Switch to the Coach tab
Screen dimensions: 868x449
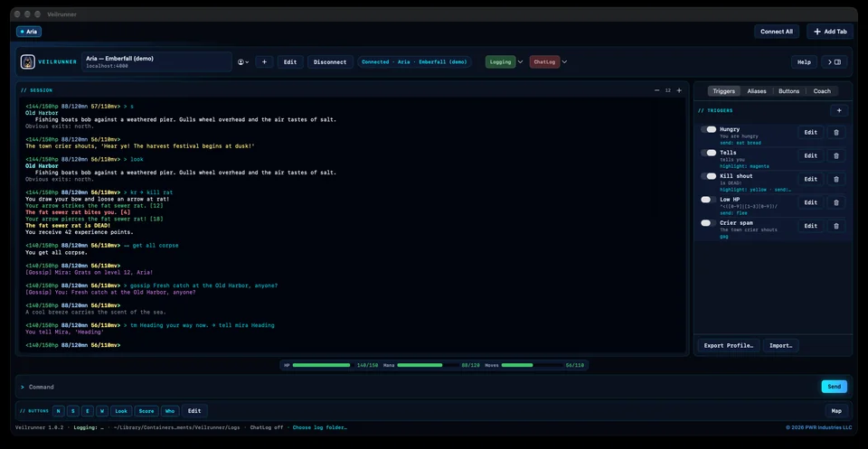click(822, 91)
